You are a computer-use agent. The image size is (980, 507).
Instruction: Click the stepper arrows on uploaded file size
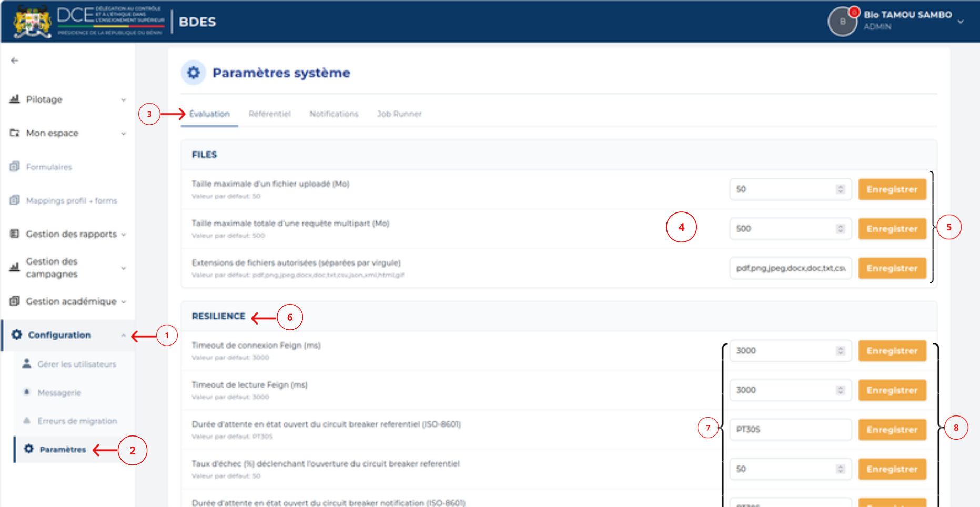tap(840, 189)
